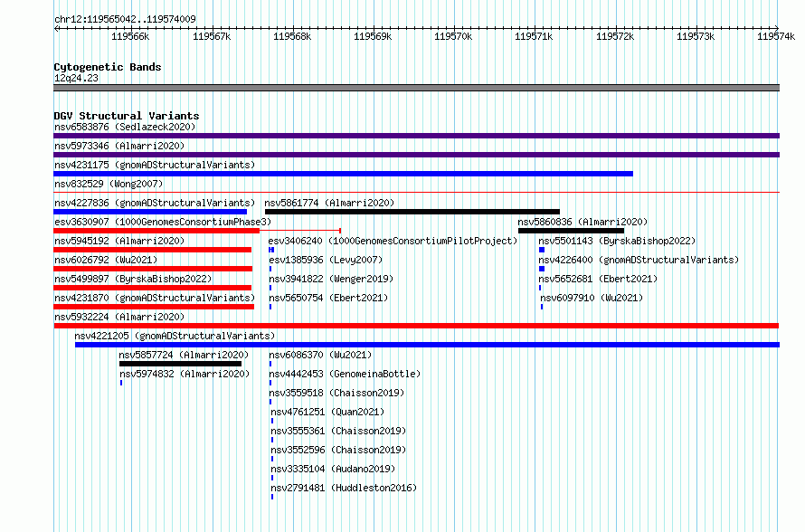Select nsv5861774 (Almarri2020) label
This screenshot has height=532, width=805.
(329, 203)
